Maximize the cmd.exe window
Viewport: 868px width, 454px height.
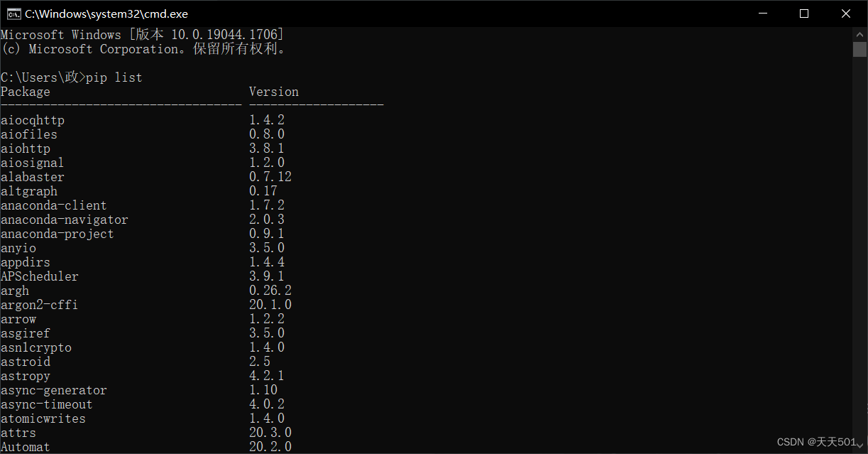[x=804, y=13]
